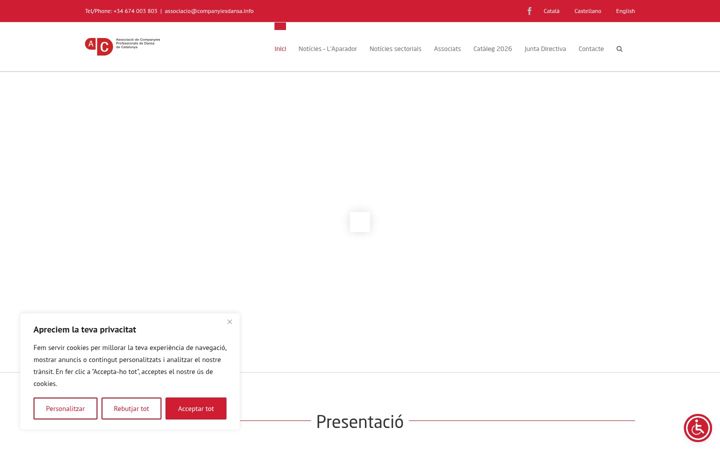Click the 'Apreciem la teva privacitat' heading
Image resolution: width=720 pixels, height=450 pixels.
tap(84, 330)
